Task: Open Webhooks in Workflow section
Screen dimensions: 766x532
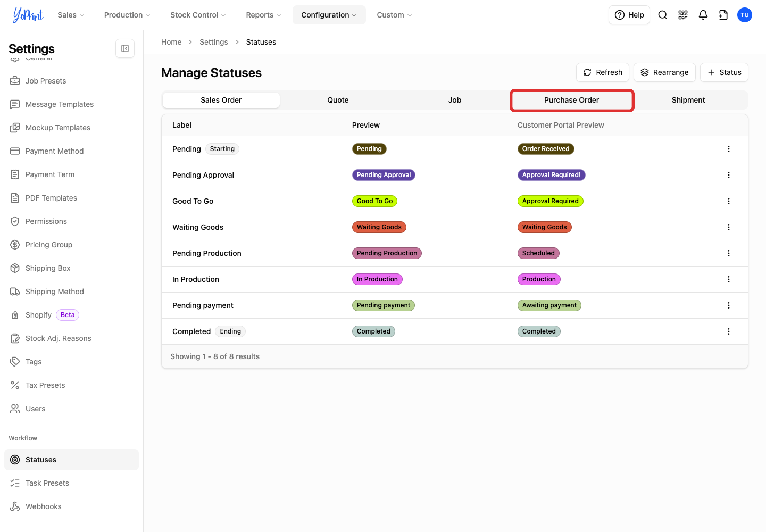Action: 71,506
